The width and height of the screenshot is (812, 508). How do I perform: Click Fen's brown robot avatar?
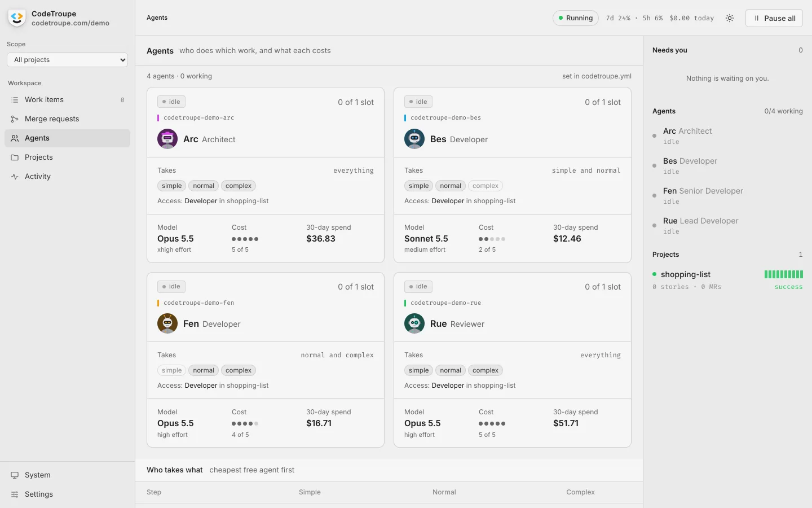167,323
